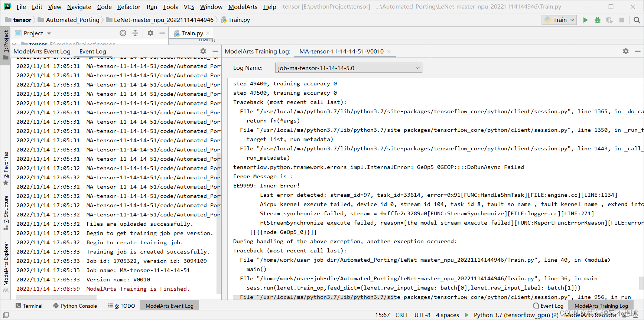This screenshot has height=320, width=644.
Task: Select the Train.py editor tab
Action: [x=192, y=33]
